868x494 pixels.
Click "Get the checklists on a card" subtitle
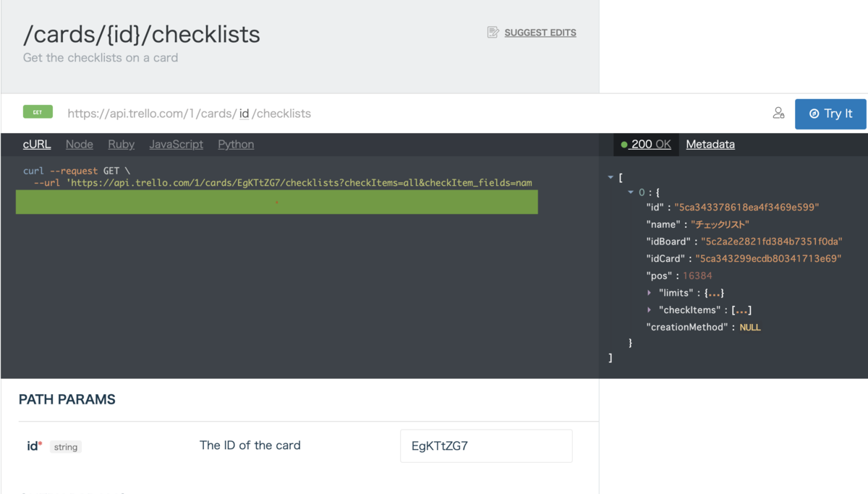[x=101, y=58]
